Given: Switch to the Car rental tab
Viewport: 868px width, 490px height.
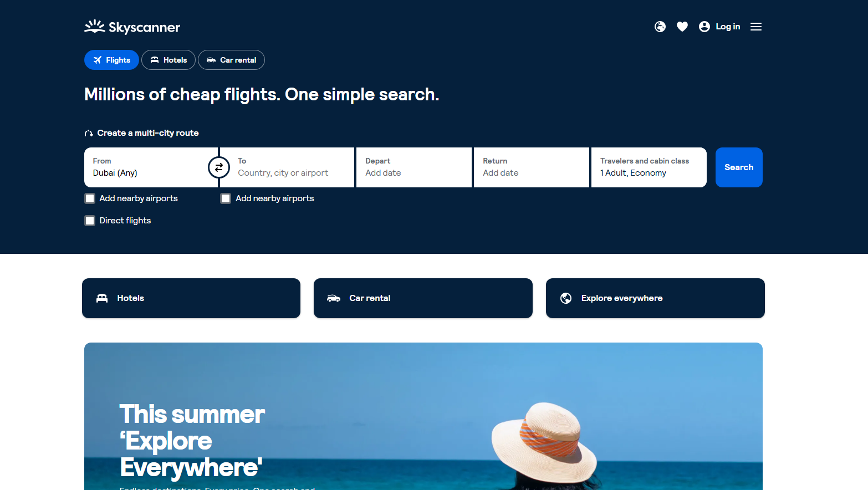Looking at the screenshot, I should tap(231, 60).
